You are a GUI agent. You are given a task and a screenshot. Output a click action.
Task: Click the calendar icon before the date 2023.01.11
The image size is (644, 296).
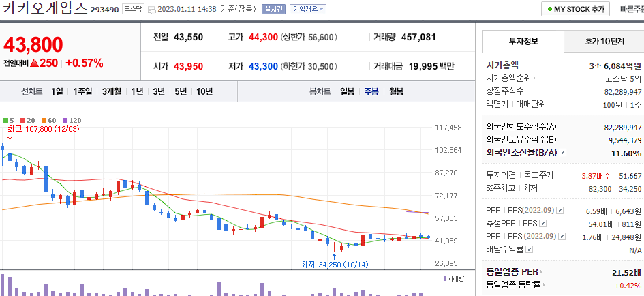click(151, 10)
